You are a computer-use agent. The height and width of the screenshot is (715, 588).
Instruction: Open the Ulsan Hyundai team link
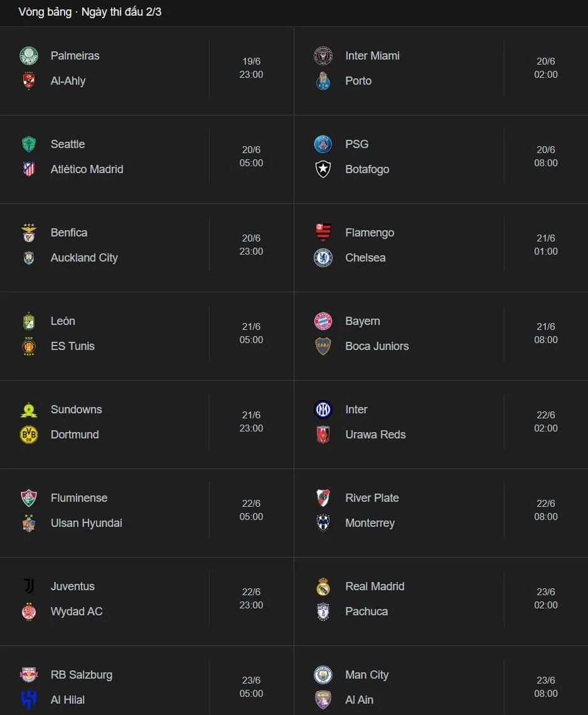pos(86,523)
